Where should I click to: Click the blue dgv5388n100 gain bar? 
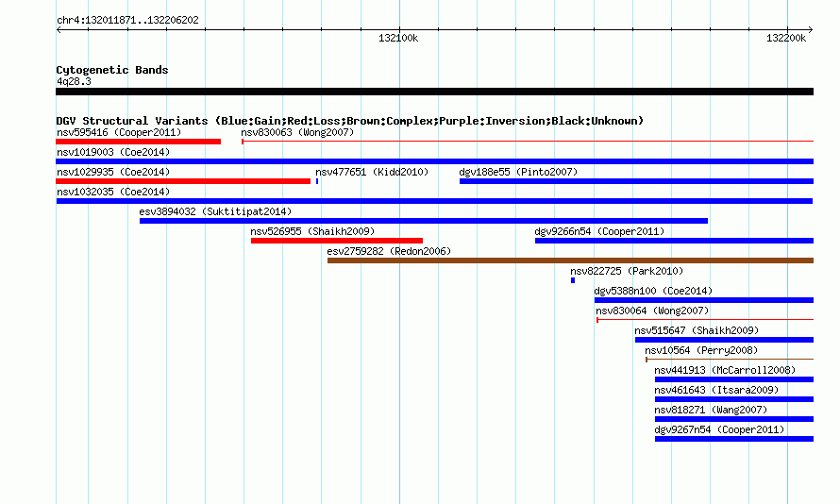pos(704,300)
